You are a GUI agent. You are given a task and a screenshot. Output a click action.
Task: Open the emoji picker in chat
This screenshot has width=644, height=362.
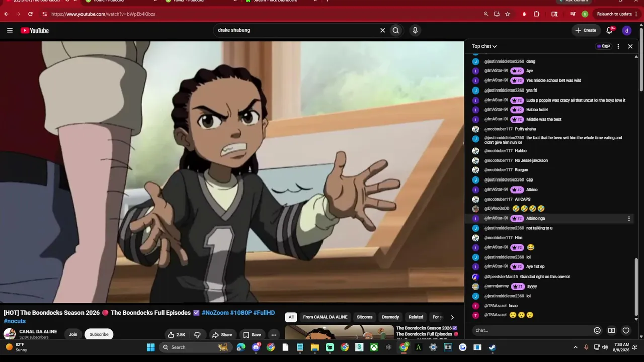(597, 330)
